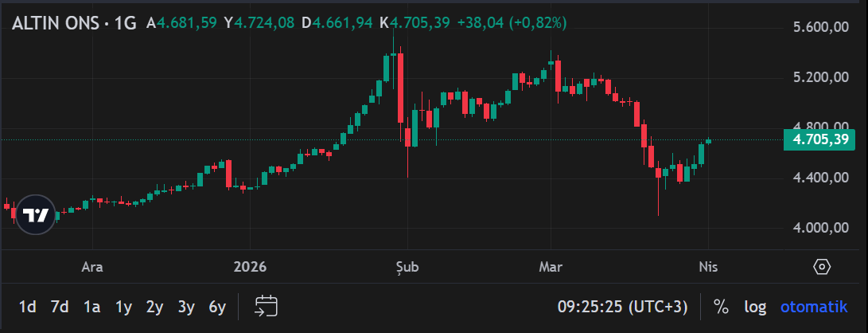Select the 1d time range

pyautogui.click(x=27, y=307)
